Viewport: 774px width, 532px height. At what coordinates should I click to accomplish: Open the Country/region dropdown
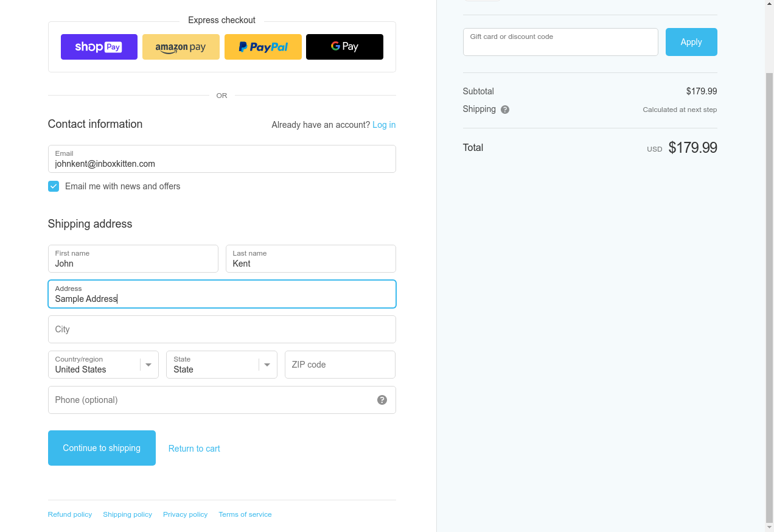(103, 365)
